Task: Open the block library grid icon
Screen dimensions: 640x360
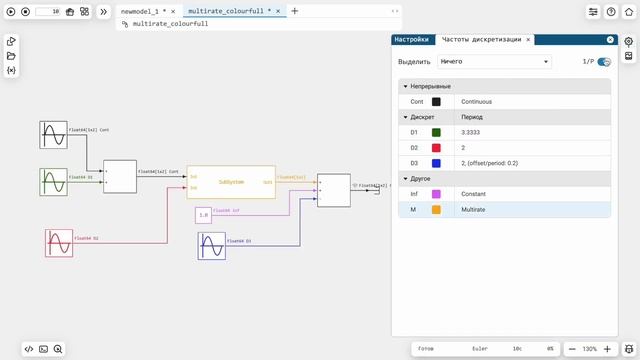Action: (84, 11)
